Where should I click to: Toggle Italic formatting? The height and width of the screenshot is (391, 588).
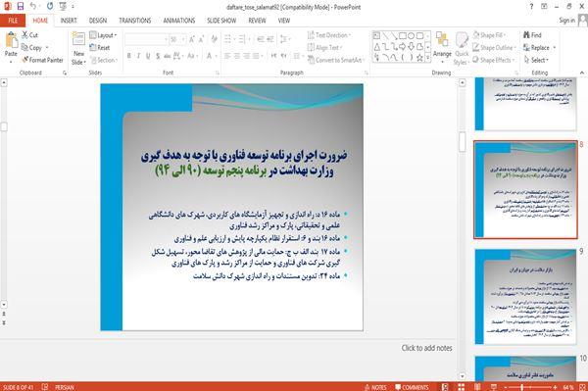tap(139, 56)
